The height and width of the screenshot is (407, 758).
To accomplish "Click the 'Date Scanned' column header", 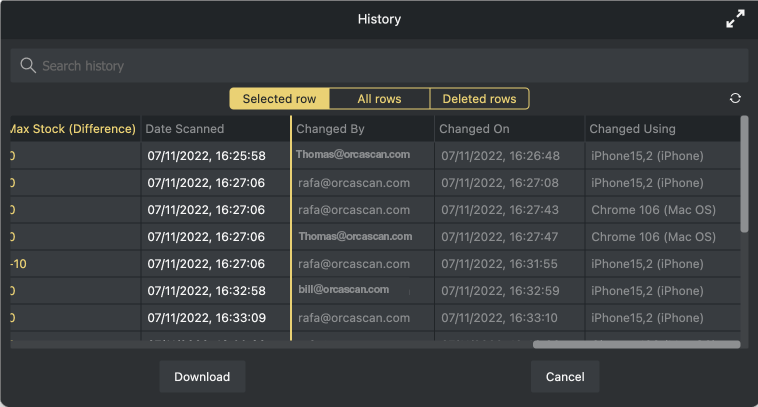I will pos(185,129).
